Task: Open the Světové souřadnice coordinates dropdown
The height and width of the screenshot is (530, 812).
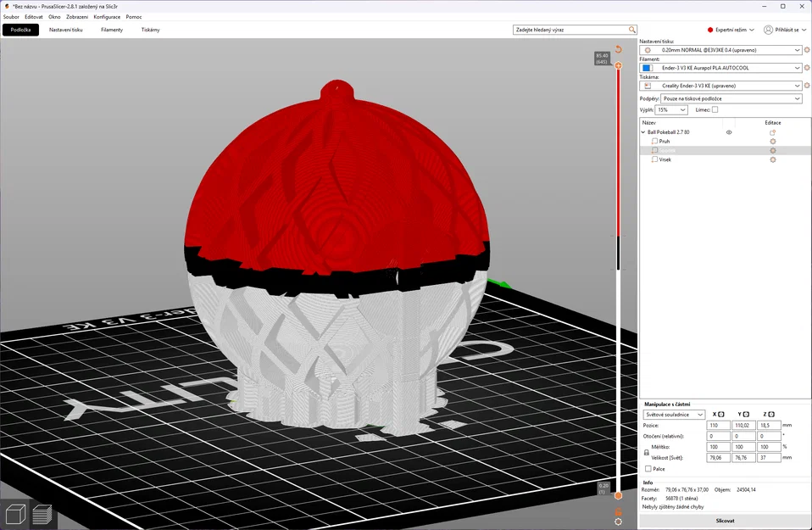Action: pyautogui.click(x=674, y=415)
